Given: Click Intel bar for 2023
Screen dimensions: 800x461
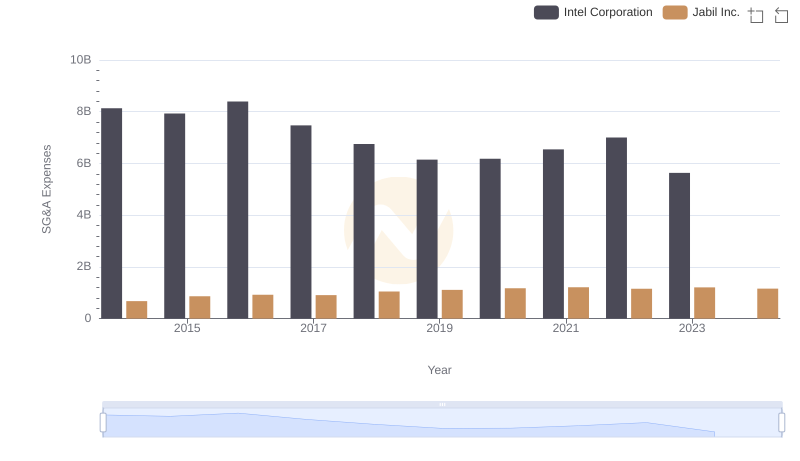Looking at the screenshot, I should coord(680,246).
